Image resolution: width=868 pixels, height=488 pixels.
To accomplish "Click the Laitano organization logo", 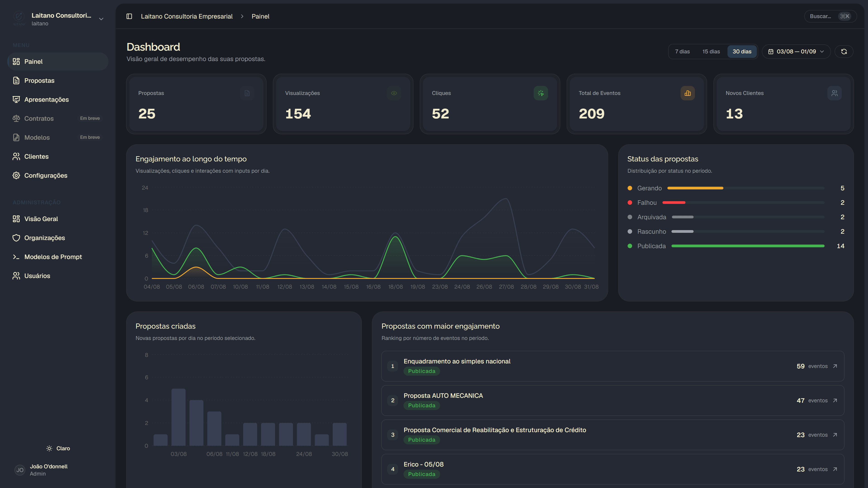I will click(19, 19).
